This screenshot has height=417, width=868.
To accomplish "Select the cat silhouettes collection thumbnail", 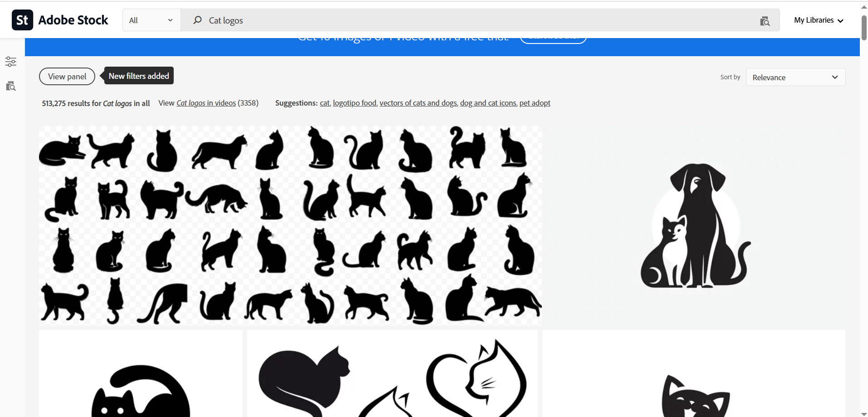I will [290, 225].
